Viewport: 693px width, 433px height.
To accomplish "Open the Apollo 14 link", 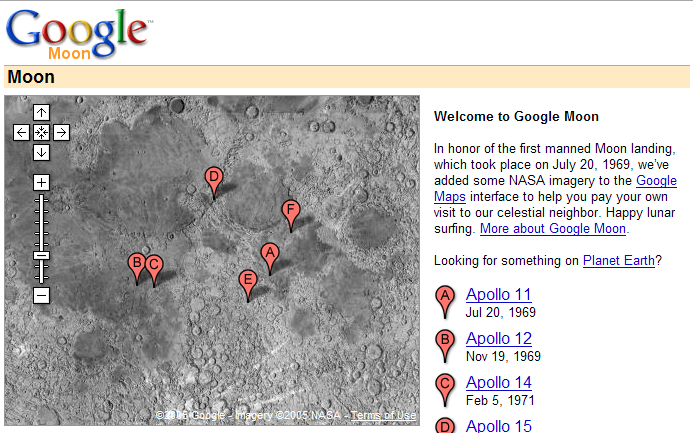I will click(498, 382).
